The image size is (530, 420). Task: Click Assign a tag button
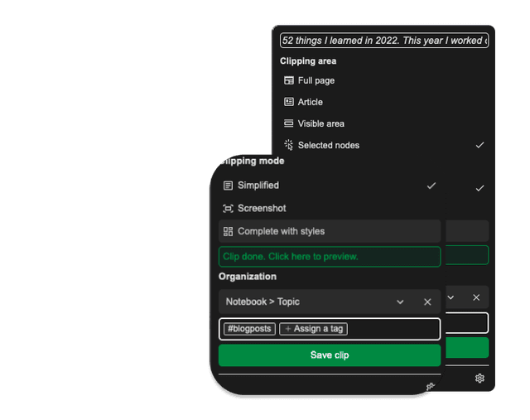[313, 329]
